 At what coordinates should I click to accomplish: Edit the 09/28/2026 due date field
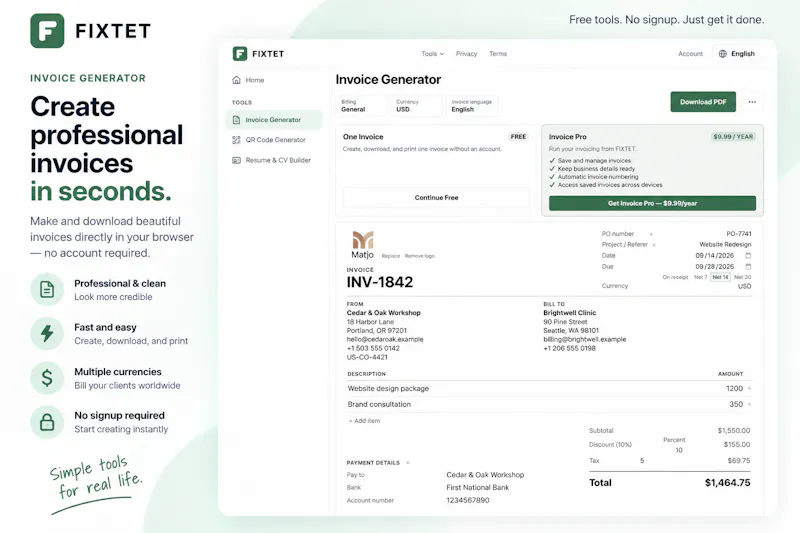(x=714, y=267)
